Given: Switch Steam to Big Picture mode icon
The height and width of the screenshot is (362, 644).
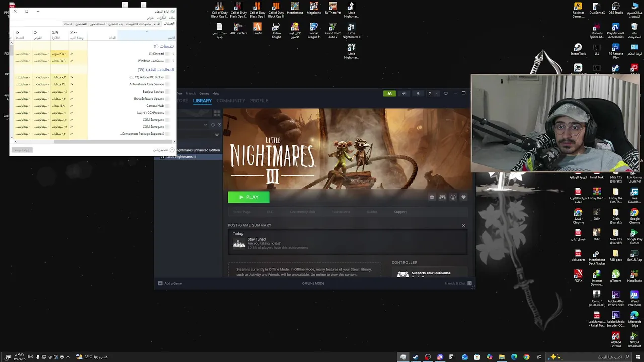Looking at the screenshot, I should (x=445, y=93).
